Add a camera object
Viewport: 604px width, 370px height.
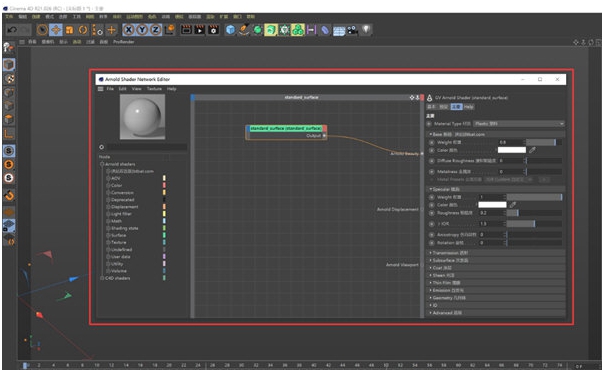[x=352, y=30]
